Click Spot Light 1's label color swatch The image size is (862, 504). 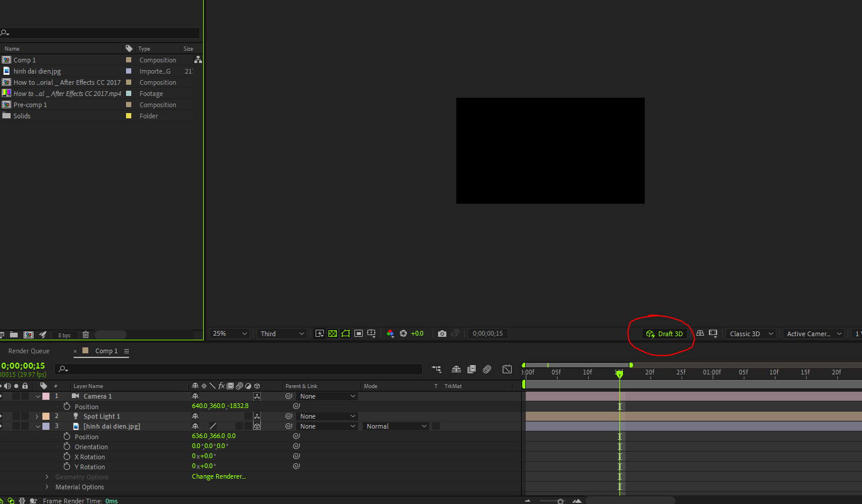coord(46,416)
